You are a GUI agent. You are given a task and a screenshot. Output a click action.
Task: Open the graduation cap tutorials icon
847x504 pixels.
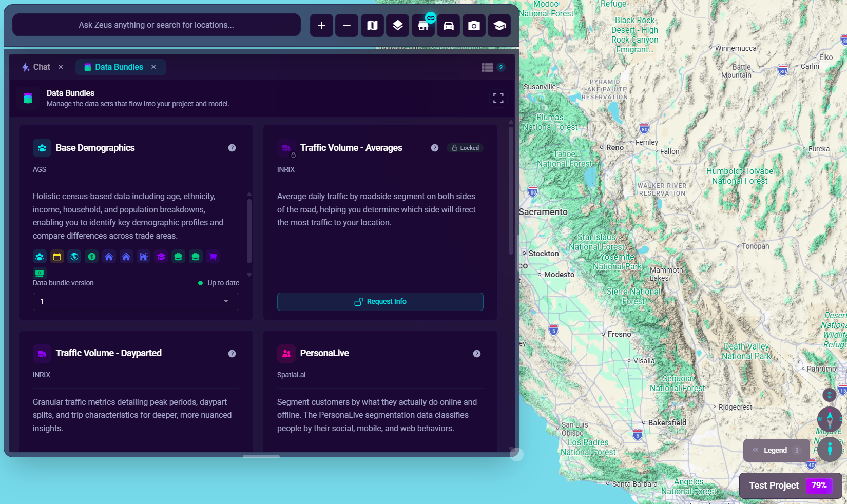point(499,25)
